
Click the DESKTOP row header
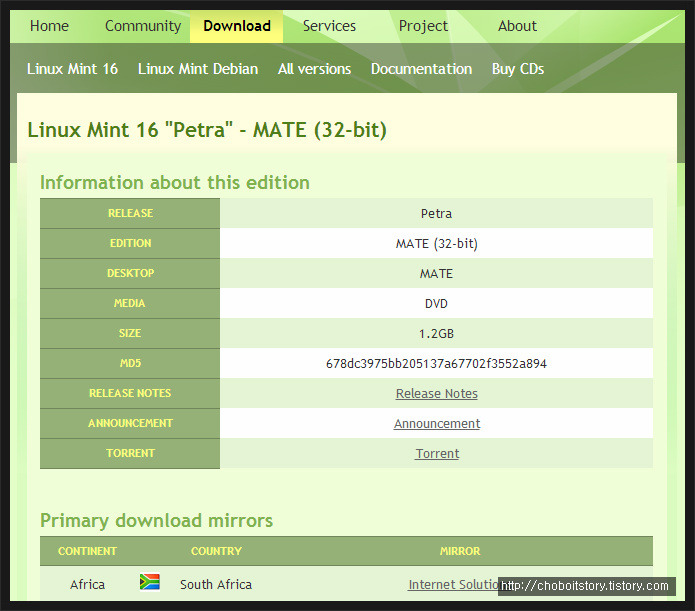coord(130,274)
